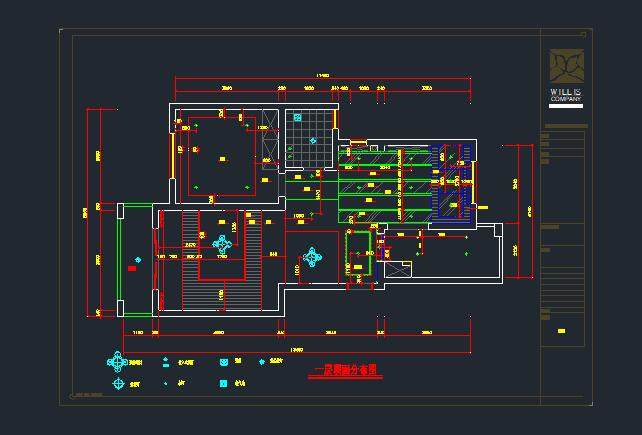This screenshot has width=642, height=435.
Task: Select the large chandelier symbol in the legend
Action: [x=117, y=362]
